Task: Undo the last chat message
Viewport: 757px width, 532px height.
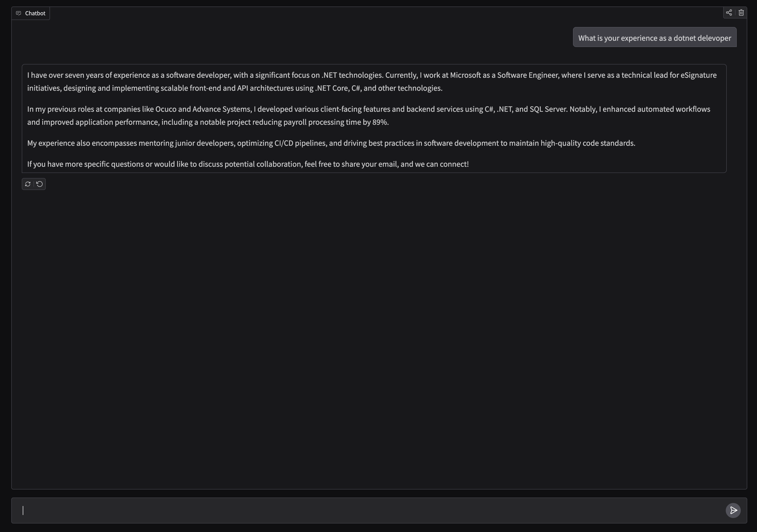Action: 39,184
